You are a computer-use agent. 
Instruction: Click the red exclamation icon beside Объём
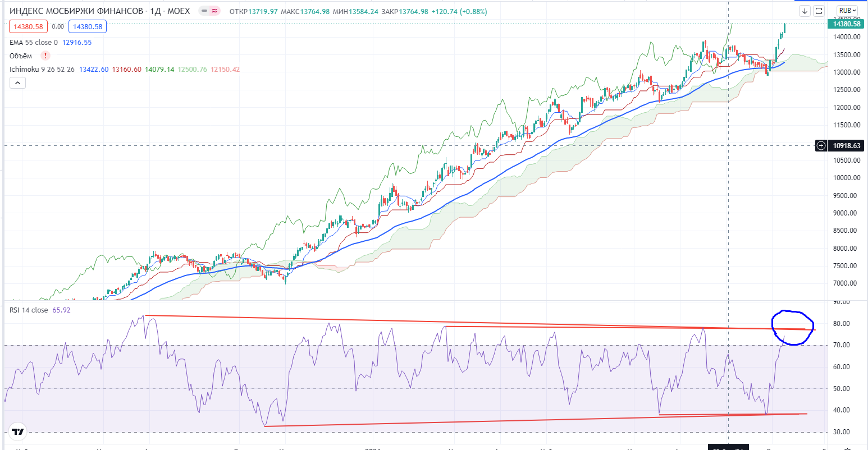[x=45, y=56]
